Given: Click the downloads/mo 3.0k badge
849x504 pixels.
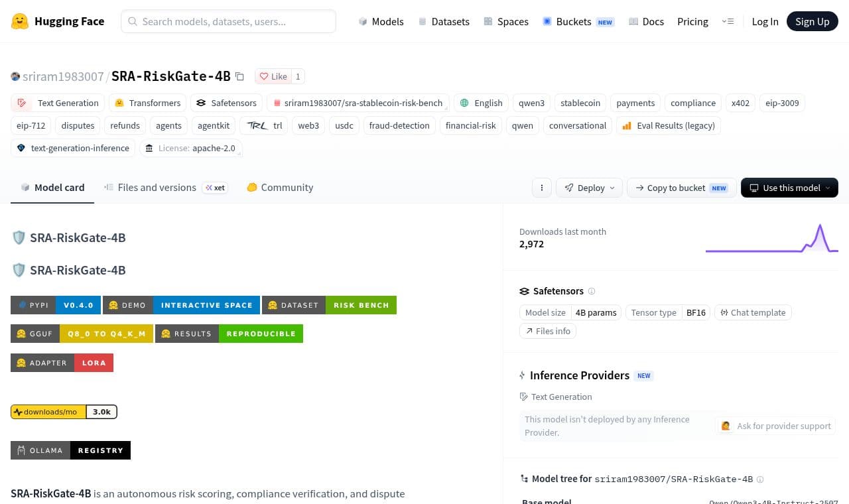Looking at the screenshot, I should tap(64, 412).
